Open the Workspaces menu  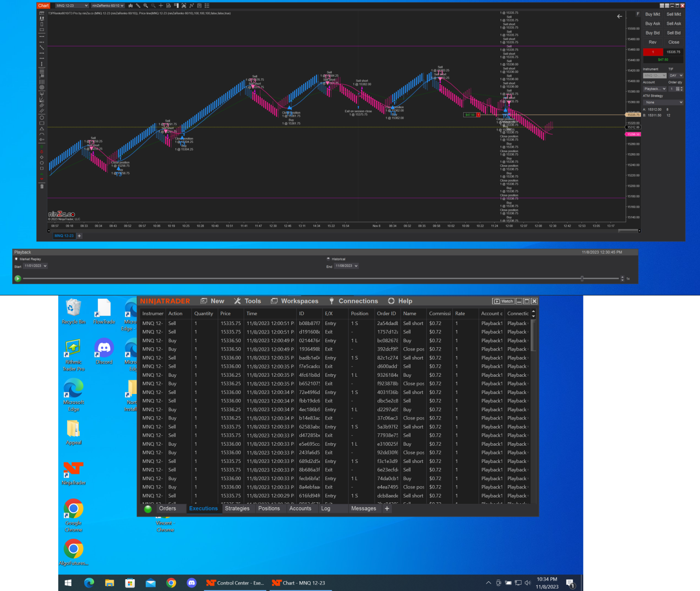pos(294,301)
